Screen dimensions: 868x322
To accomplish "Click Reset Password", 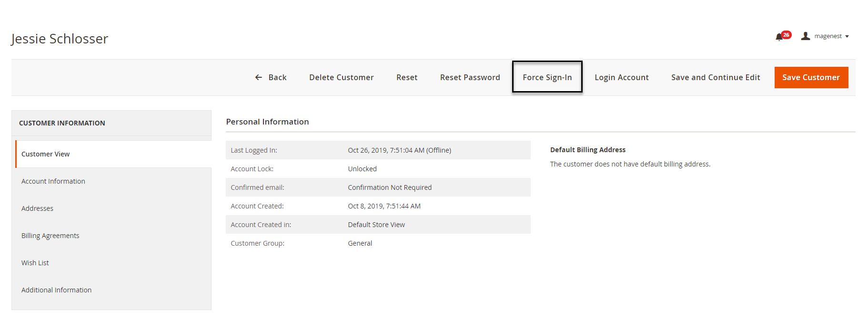I will click(470, 77).
